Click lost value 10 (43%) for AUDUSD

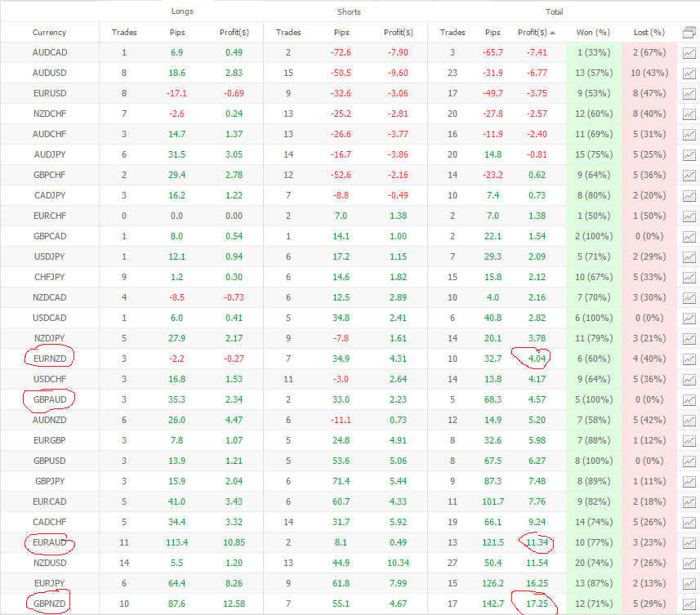(x=649, y=73)
